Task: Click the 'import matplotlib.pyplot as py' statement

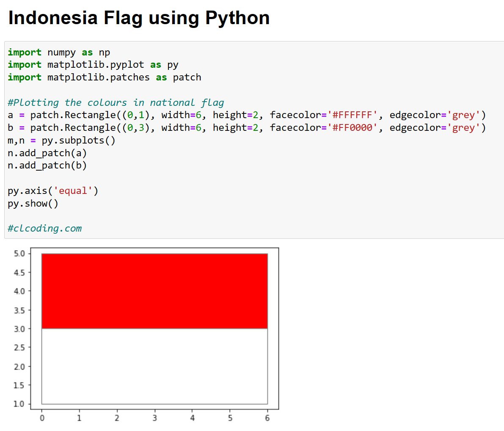Action: pos(93,65)
